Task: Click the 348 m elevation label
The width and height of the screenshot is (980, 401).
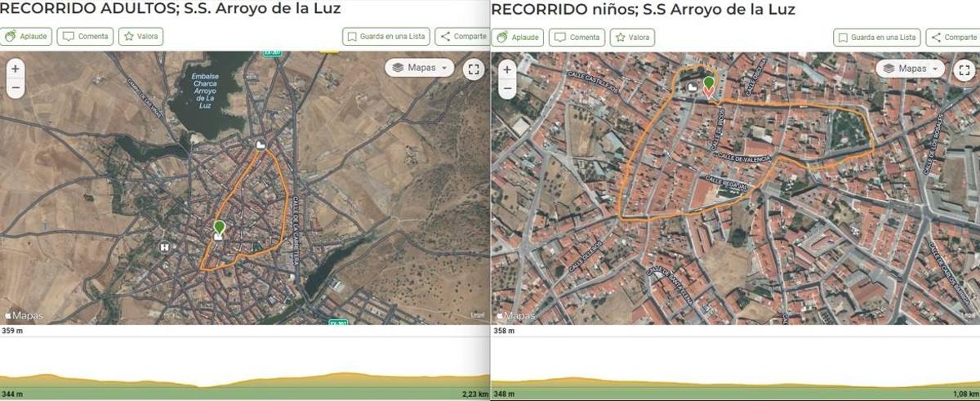Action: [x=504, y=394]
